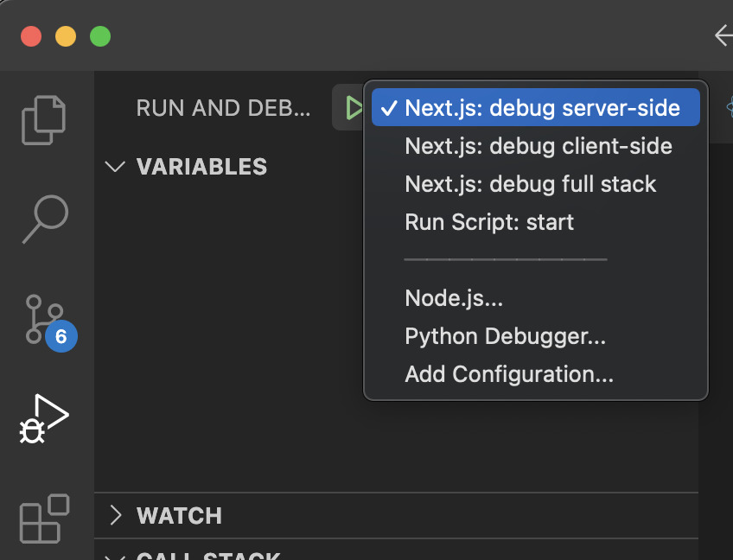The image size is (733, 560).
Task: Pick the Node.js... option
Action: click(535, 298)
